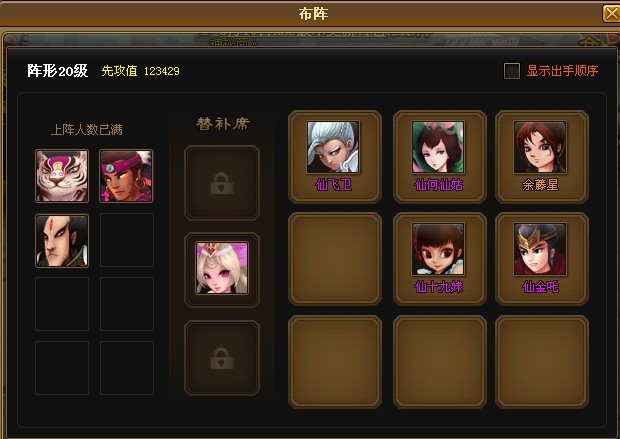The width and height of the screenshot is (620, 439).
Task: Click the bottom locked substitute slot
Action: click(x=222, y=358)
